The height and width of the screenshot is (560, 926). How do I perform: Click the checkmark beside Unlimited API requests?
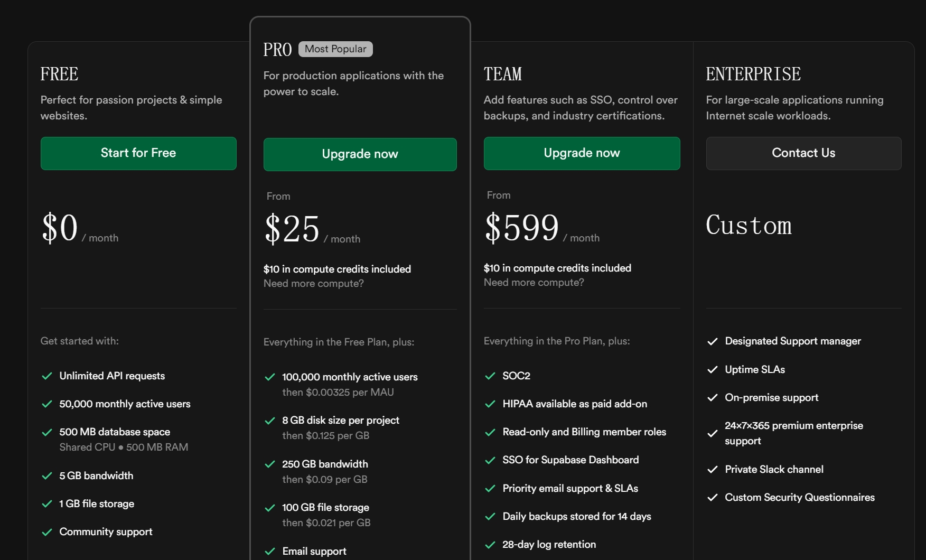(x=47, y=376)
